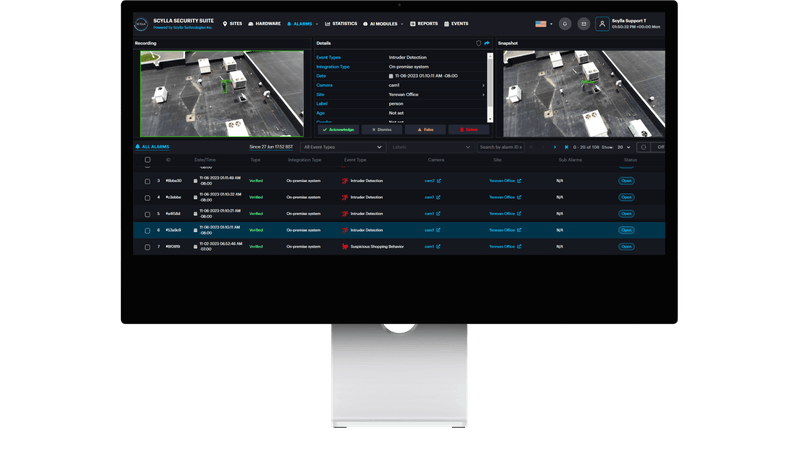
Task: Open the Events menu
Action: click(x=456, y=24)
